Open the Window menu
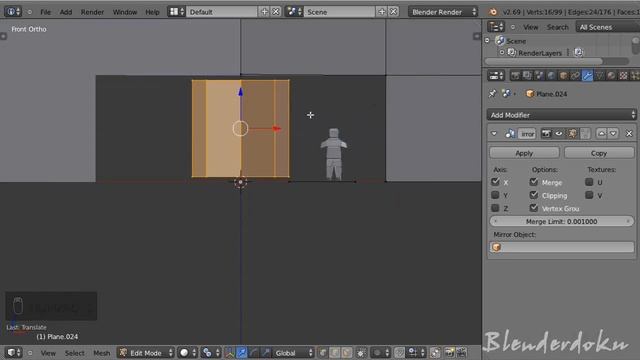The height and width of the screenshot is (360, 640). [x=125, y=12]
